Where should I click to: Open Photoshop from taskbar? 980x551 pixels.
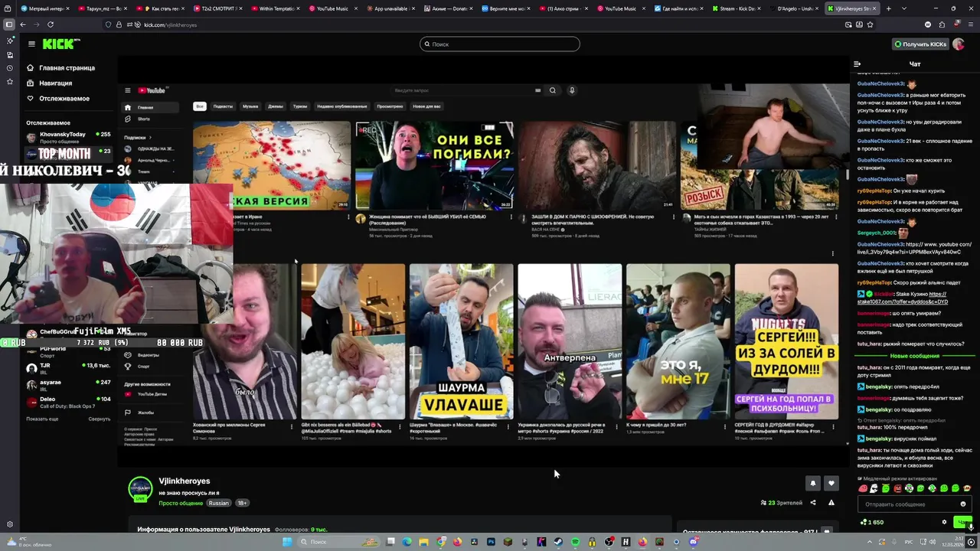tap(491, 542)
